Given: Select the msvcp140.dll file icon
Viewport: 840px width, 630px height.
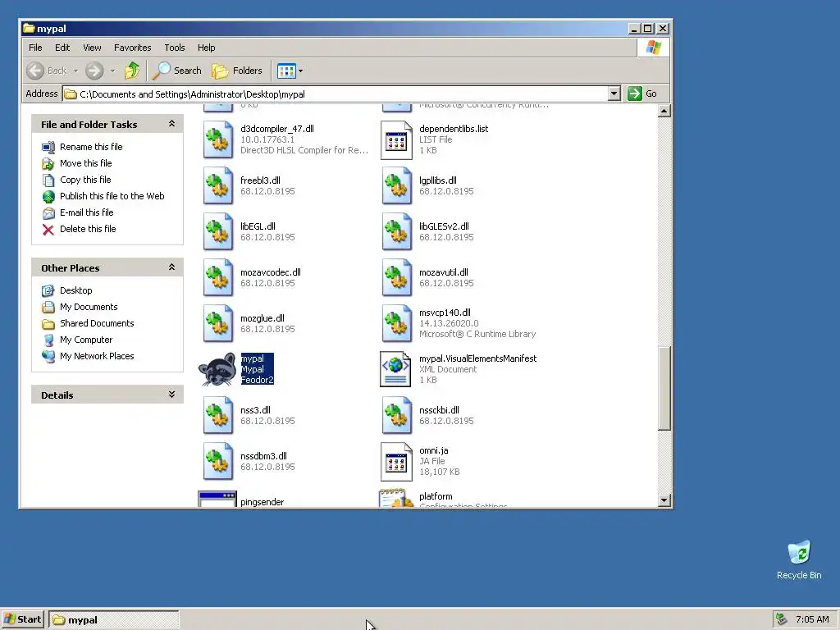Looking at the screenshot, I should pos(396,323).
